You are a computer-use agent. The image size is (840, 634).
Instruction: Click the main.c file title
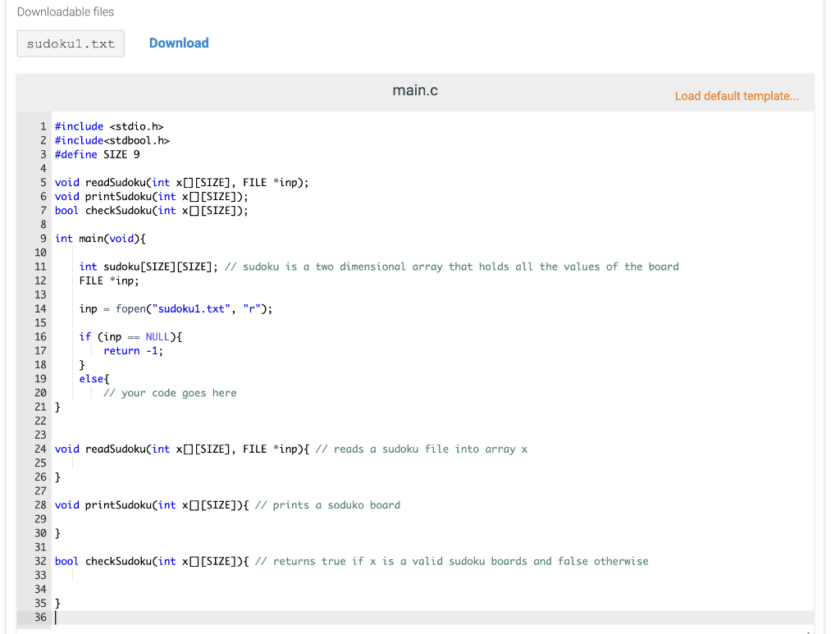pos(415,90)
